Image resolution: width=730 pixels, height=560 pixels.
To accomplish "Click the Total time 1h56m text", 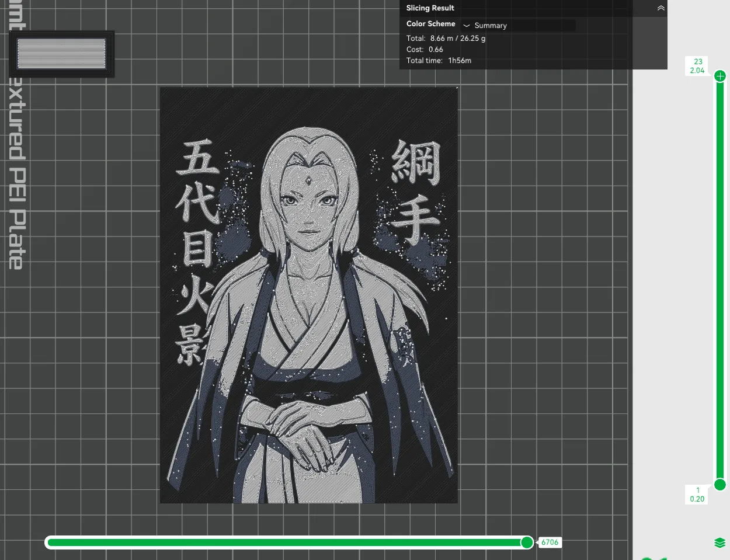I will pos(439,61).
